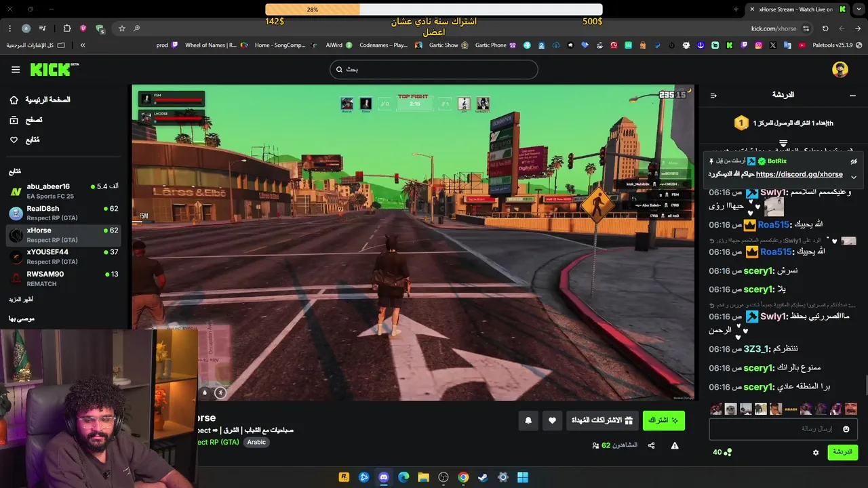The height and width of the screenshot is (488, 868).
Task: Open Browse in the sidebar
Action: click(x=26, y=120)
